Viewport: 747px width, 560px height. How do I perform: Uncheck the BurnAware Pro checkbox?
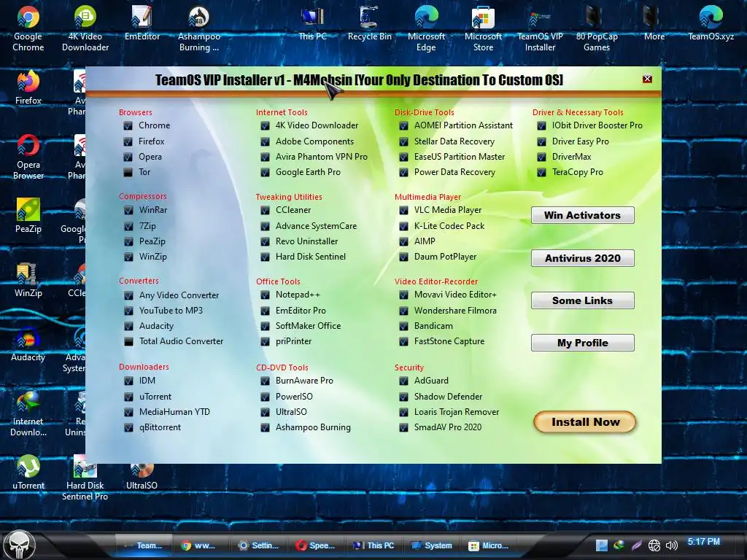tap(265, 381)
